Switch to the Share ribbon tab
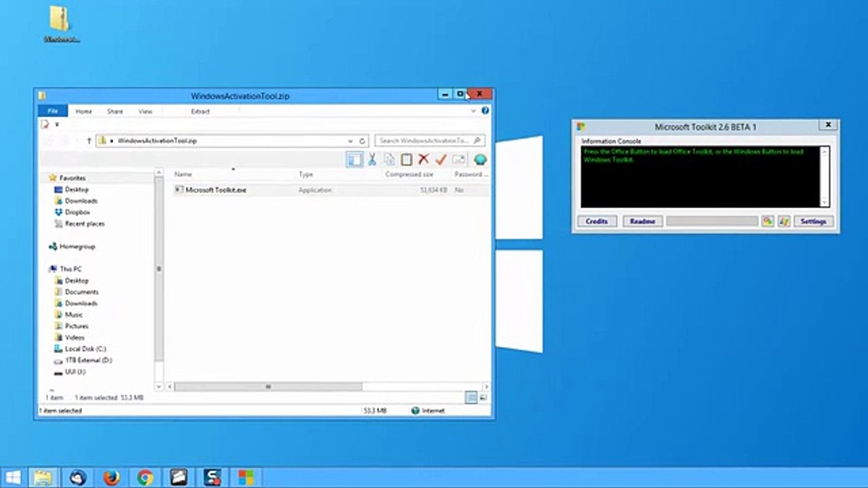Image resolution: width=868 pixels, height=488 pixels. [115, 111]
